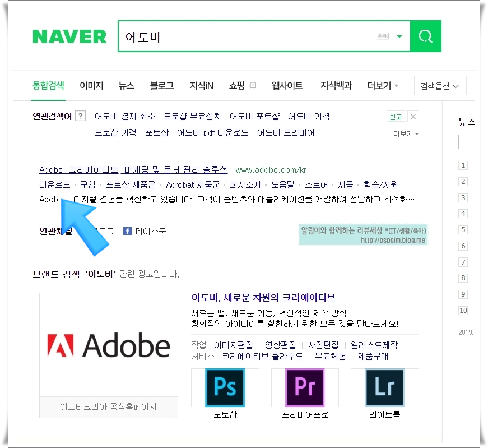
Task: Click related search 어도비 가격
Action: coord(308,117)
